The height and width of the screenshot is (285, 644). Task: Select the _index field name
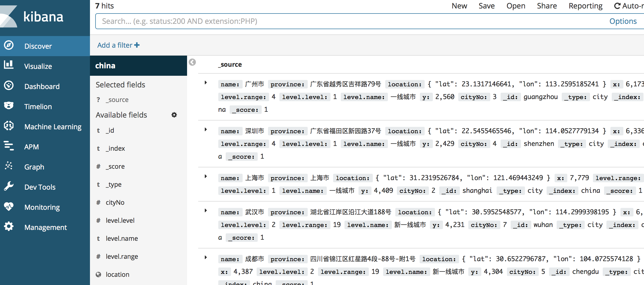coord(115,148)
